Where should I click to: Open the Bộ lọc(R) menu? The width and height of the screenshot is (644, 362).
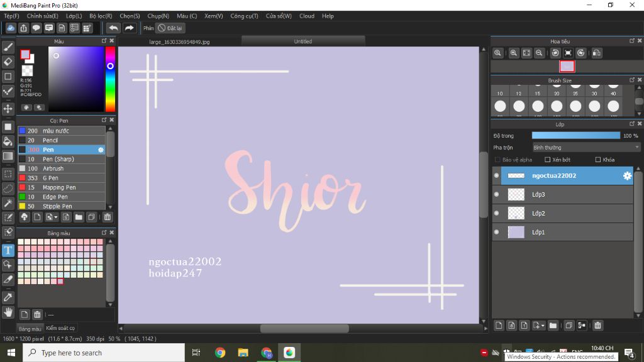(101, 16)
